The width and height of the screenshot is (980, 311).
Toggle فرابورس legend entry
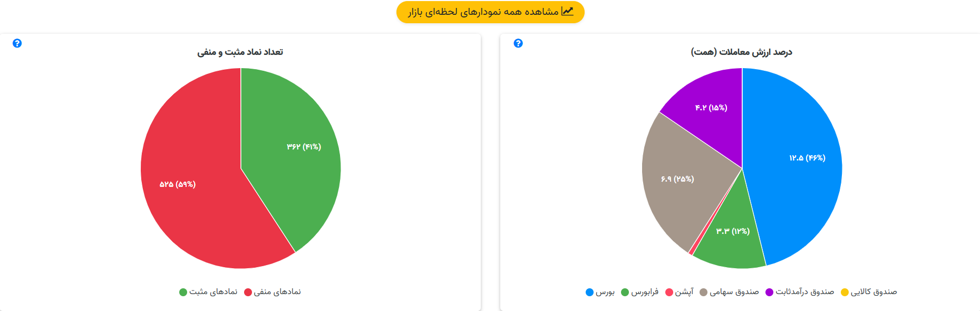click(x=640, y=292)
